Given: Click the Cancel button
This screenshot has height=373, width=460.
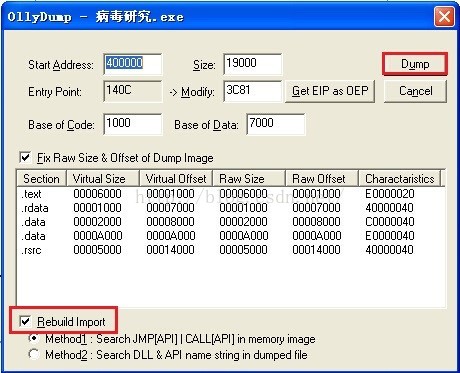Looking at the screenshot, I should pyautogui.click(x=415, y=91).
